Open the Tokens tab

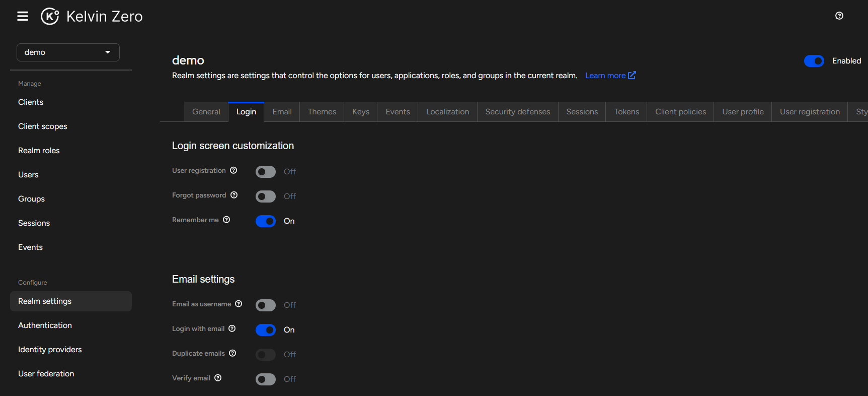point(626,112)
